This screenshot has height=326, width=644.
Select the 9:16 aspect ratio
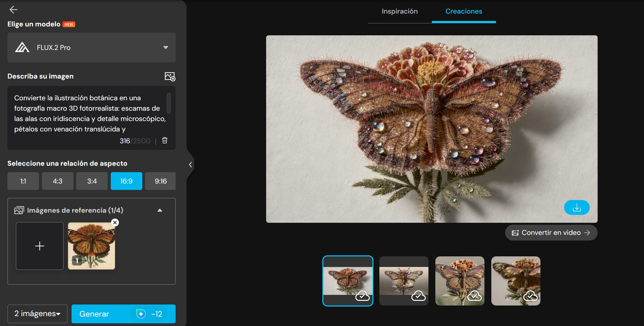tap(160, 181)
